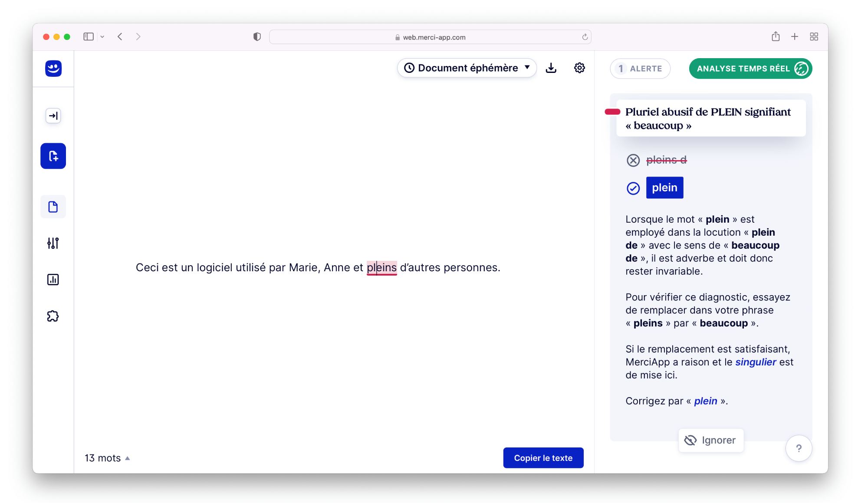Click the MerciApp smiley logo icon

[53, 68]
